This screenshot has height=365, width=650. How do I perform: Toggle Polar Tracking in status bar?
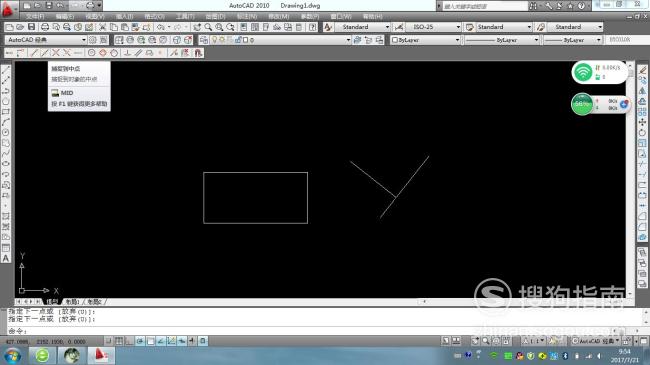(x=140, y=341)
